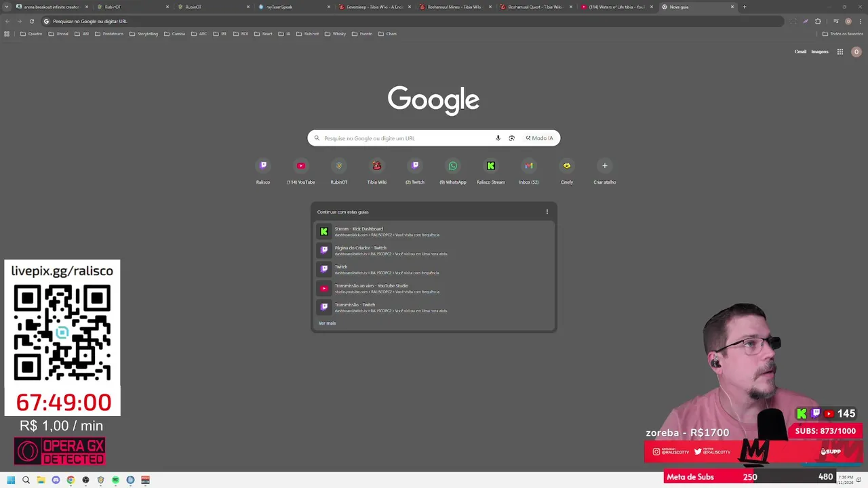Image resolution: width=868 pixels, height=488 pixels.
Task: Open the Ralisco Stream Kick shortcut
Action: tap(491, 171)
